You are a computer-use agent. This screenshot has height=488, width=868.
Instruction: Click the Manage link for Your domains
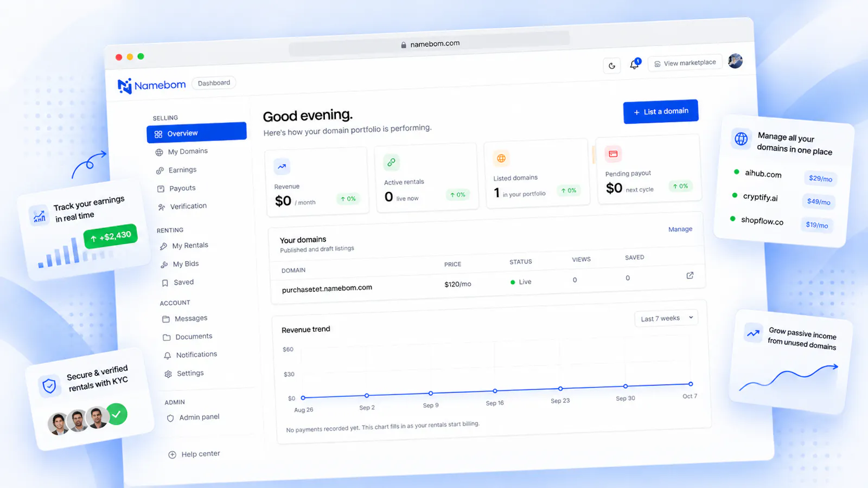(680, 229)
